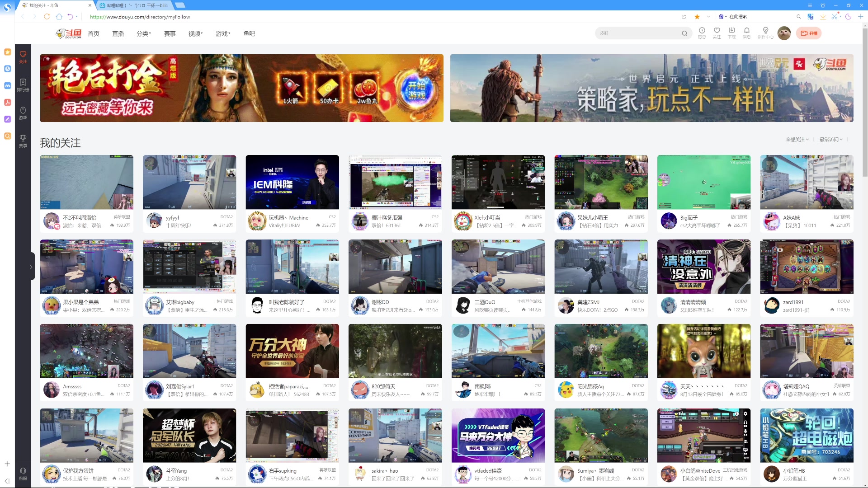The height and width of the screenshot is (488, 868).
Task: Click 开始游戏 on the ad banner
Action: [x=416, y=90]
